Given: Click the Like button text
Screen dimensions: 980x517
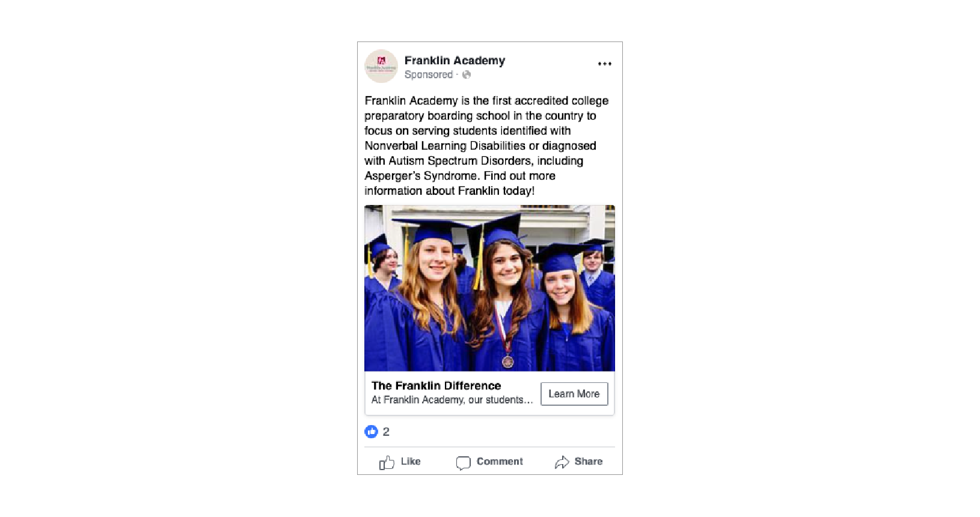Looking at the screenshot, I should click(411, 461).
